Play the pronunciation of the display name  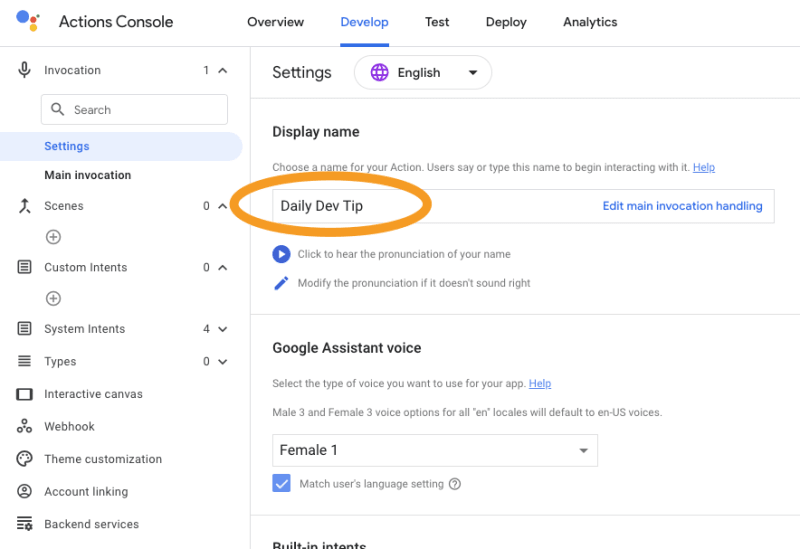point(281,254)
